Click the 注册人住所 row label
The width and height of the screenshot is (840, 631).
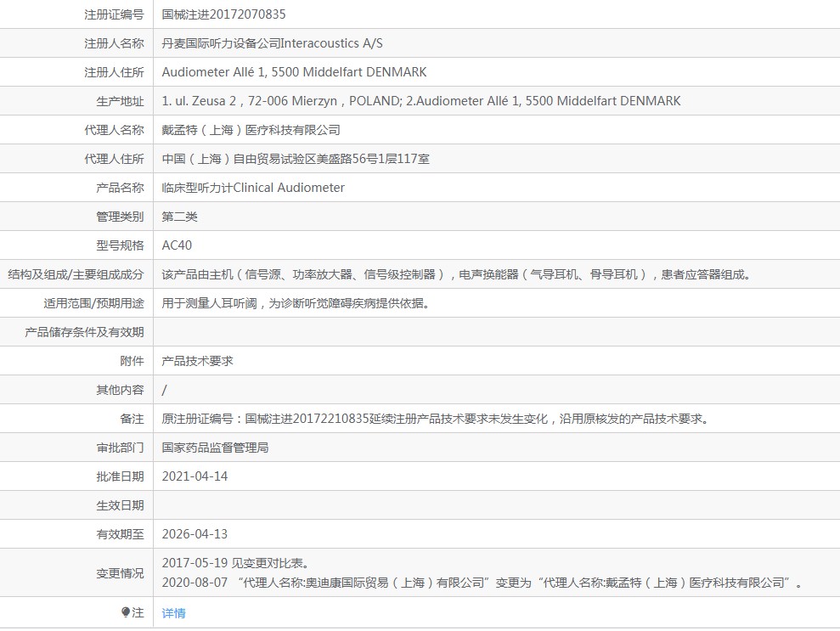point(114,72)
